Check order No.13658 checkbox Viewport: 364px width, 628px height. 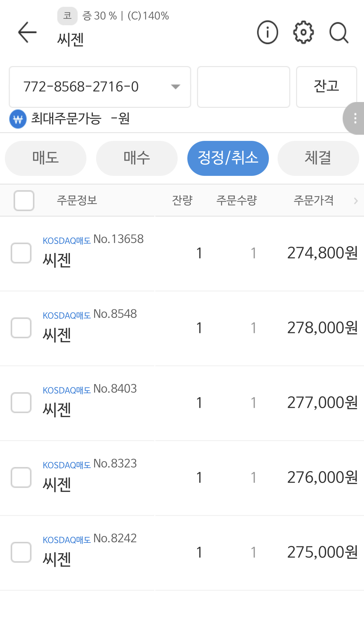point(21,253)
